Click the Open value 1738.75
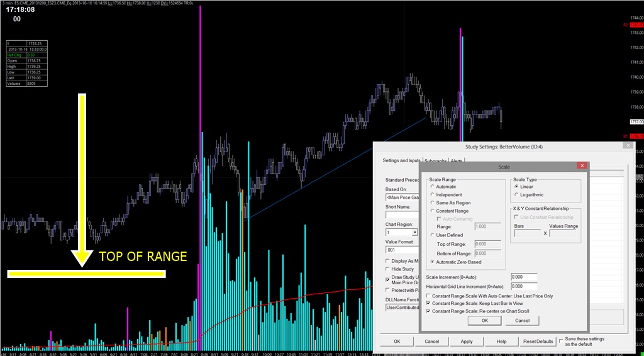Viewport: 644px width, 356px height. pos(34,60)
